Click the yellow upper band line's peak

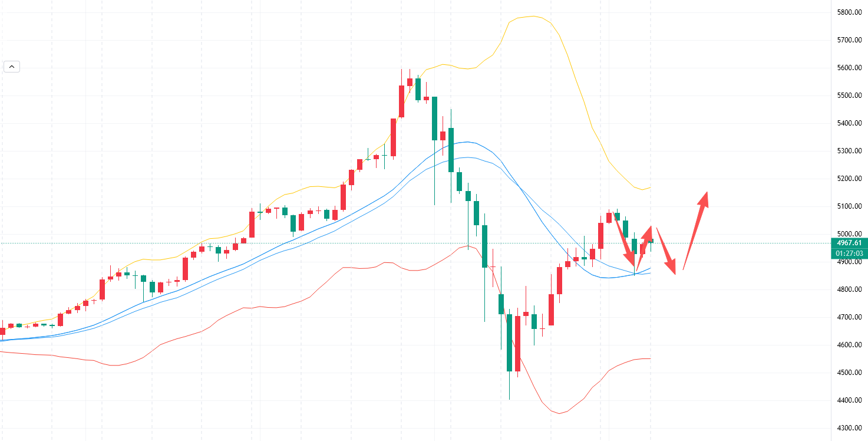click(x=533, y=16)
